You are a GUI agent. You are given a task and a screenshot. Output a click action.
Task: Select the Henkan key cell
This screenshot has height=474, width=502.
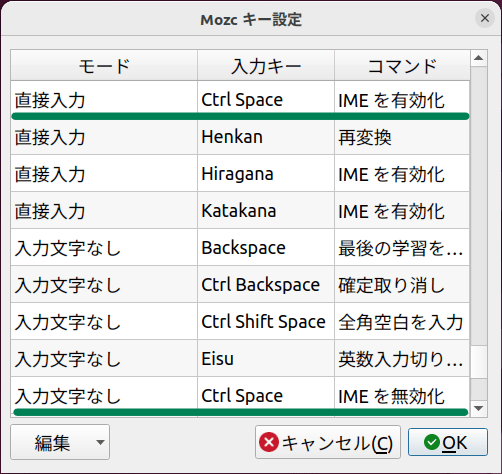(266, 136)
